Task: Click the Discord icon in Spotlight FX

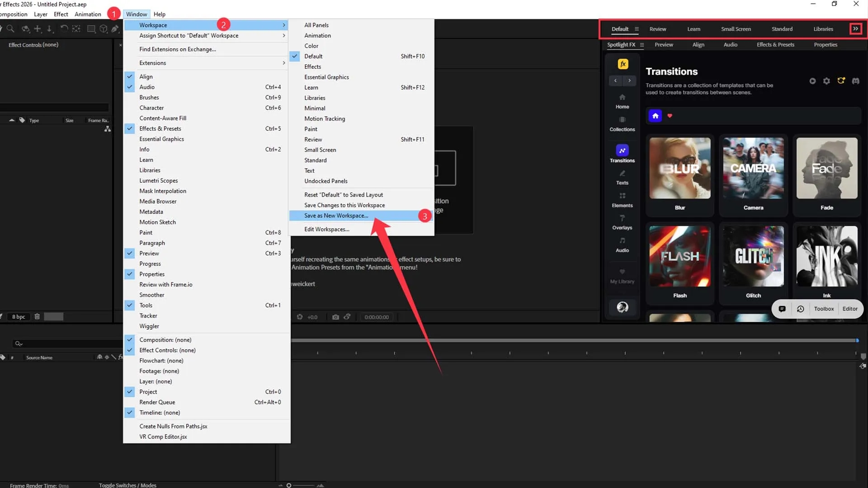Action: [855, 81]
